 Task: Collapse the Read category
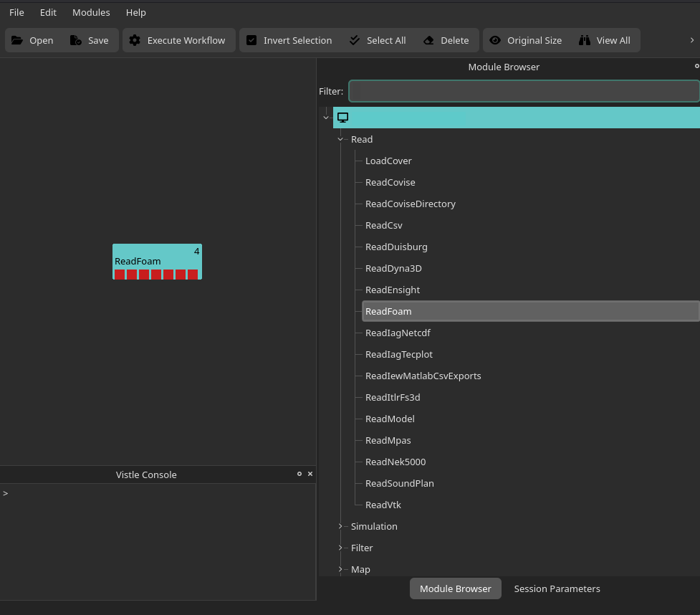pyautogui.click(x=340, y=139)
